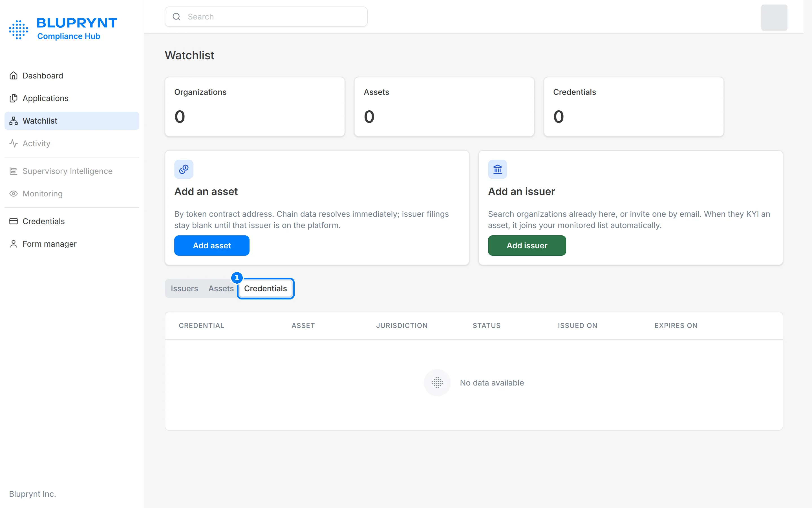Click the Add an issuer heading
Screen dimensions: 812x508
[521, 191]
